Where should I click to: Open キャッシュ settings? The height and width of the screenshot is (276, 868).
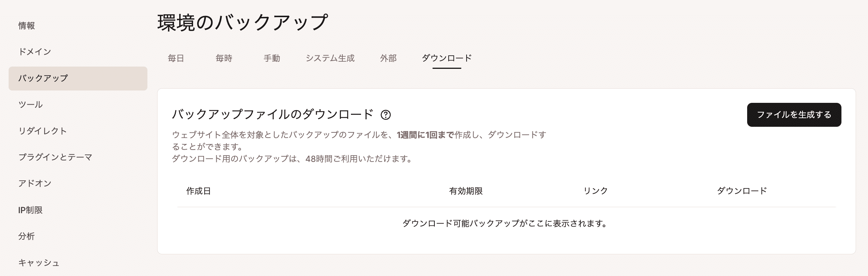[39, 263]
